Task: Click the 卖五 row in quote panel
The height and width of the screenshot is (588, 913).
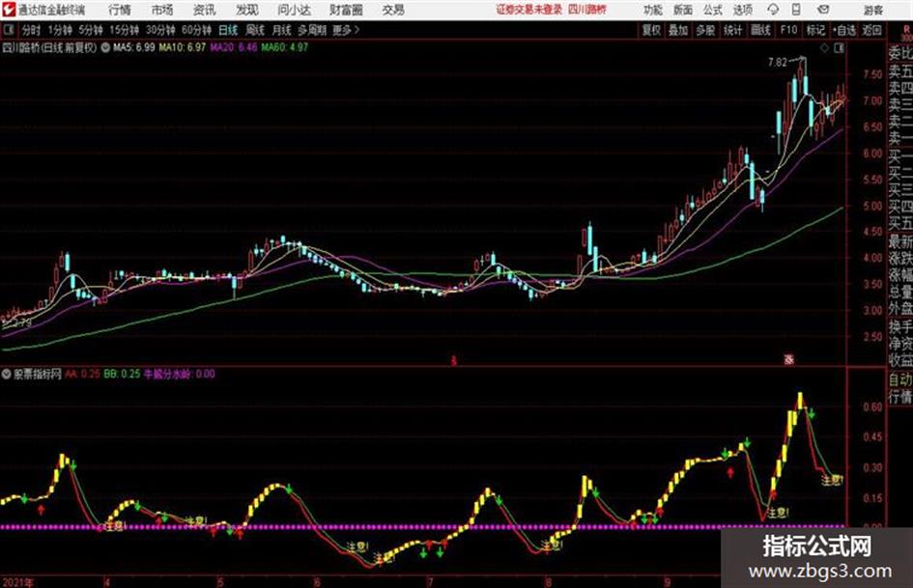Action: tap(900, 71)
